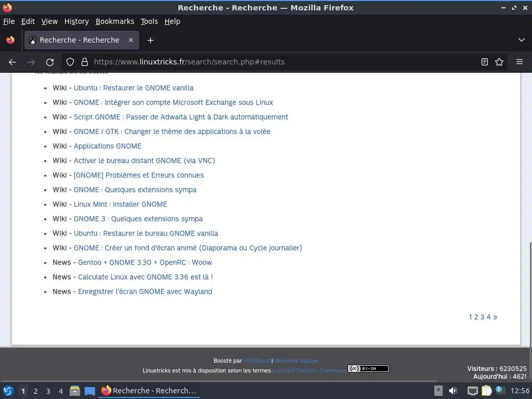Open 'Activer le bureau distant GNOME (via VNC)'
Screen dimensions: 532x399
pyautogui.click(x=144, y=161)
